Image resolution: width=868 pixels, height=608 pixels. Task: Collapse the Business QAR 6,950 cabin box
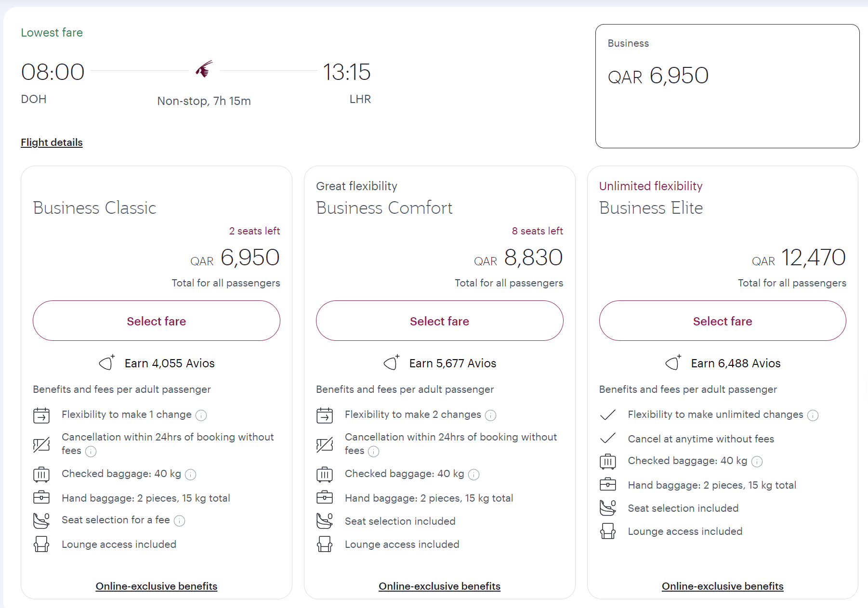tap(727, 86)
